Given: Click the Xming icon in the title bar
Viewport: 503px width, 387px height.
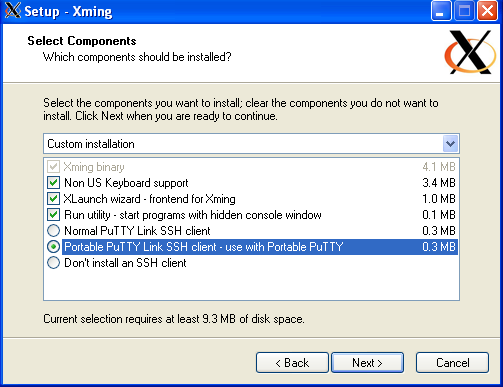Looking at the screenshot, I should [13, 10].
